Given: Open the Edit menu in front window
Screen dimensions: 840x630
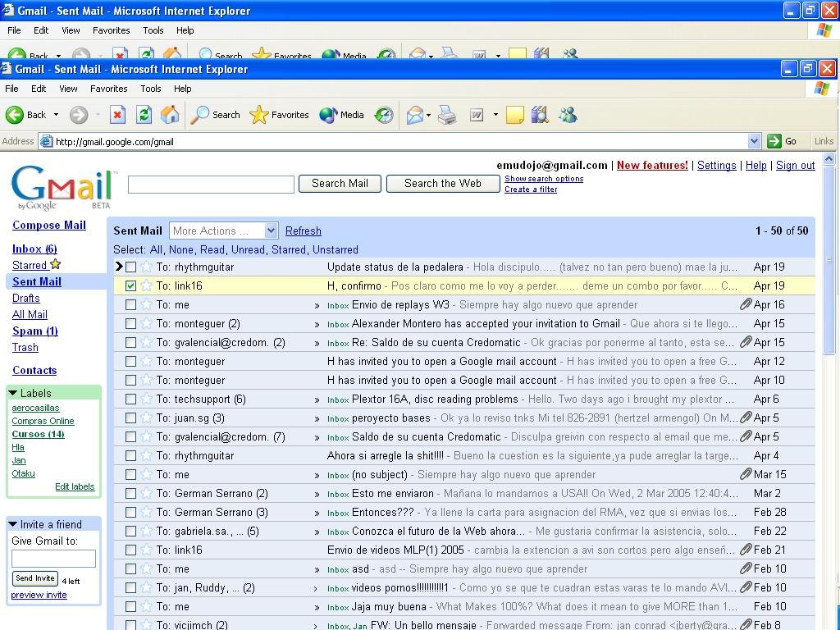Looking at the screenshot, I should pyautogui.click(x=39, y=89).
